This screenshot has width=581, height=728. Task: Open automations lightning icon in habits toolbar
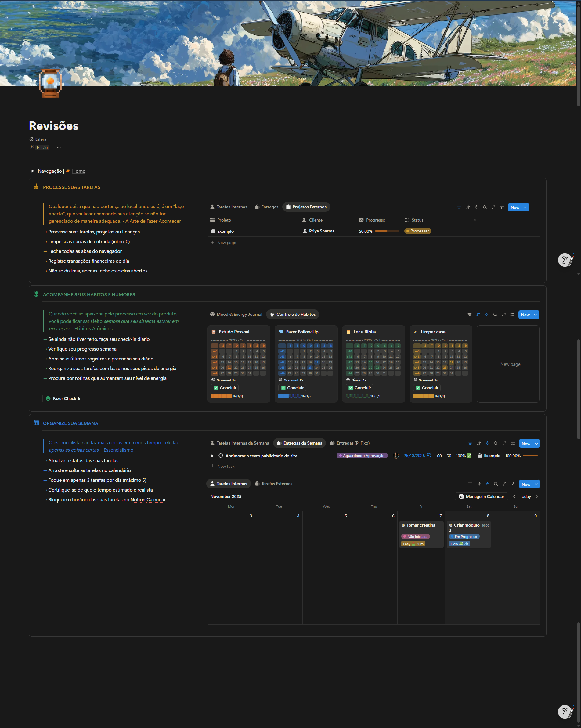tap(486, 315)
